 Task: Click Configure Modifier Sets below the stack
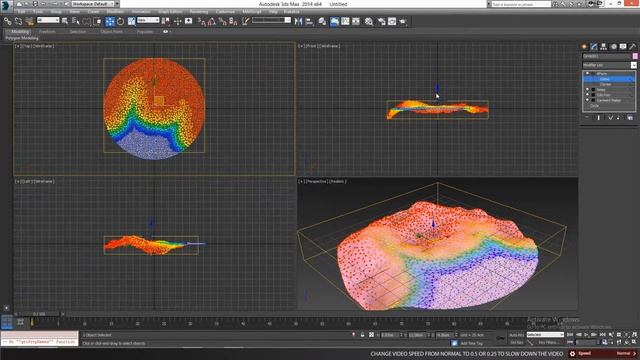point(630,118)
